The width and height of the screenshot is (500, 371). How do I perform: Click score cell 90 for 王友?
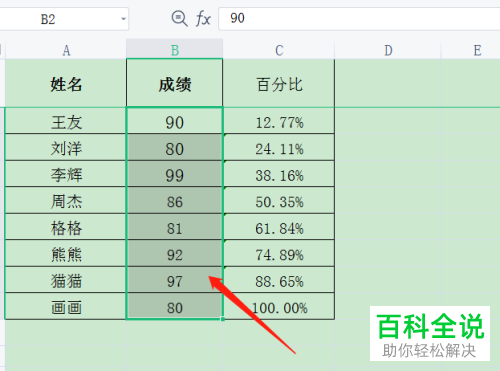coord(175,121)
